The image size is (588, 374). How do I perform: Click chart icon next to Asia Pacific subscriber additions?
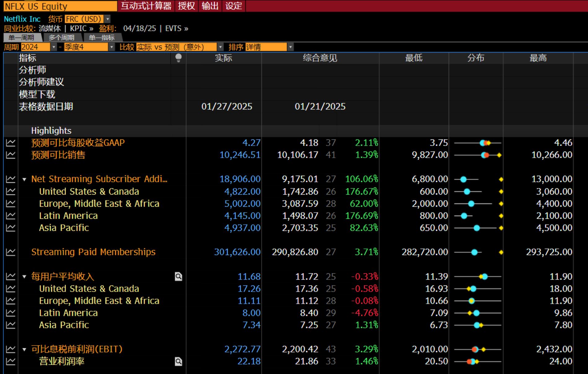coord(11,228)
